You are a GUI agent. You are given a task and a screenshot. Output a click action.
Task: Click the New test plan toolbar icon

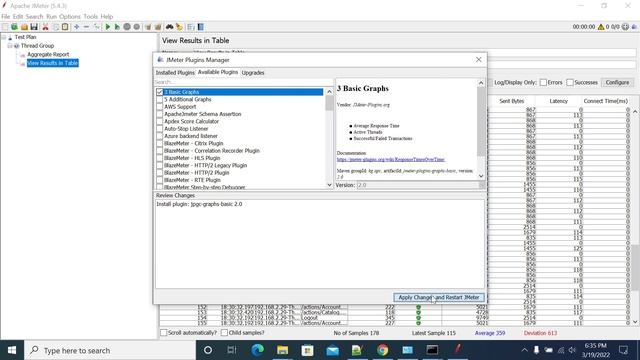click(5, 27)
